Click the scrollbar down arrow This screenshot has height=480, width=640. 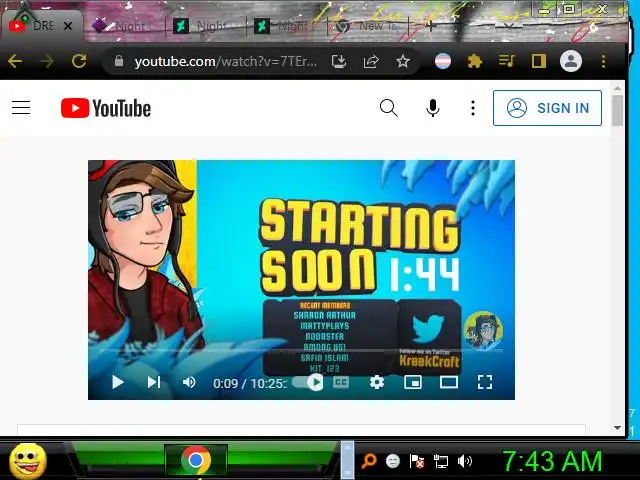[x=617, y=428]
